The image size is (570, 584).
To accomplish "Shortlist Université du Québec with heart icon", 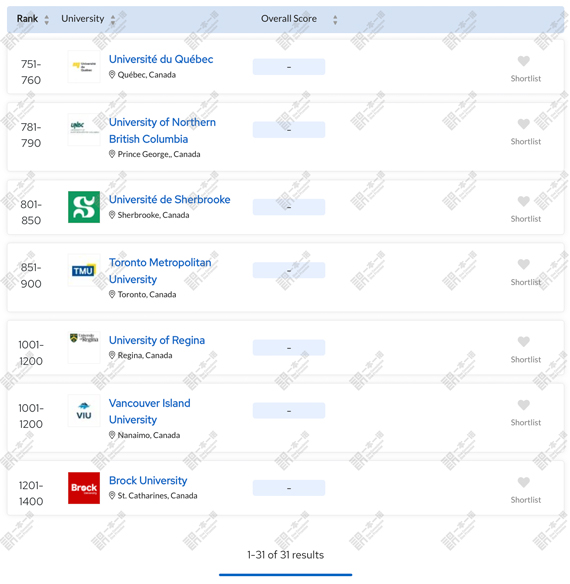I will tap(523, 61).
